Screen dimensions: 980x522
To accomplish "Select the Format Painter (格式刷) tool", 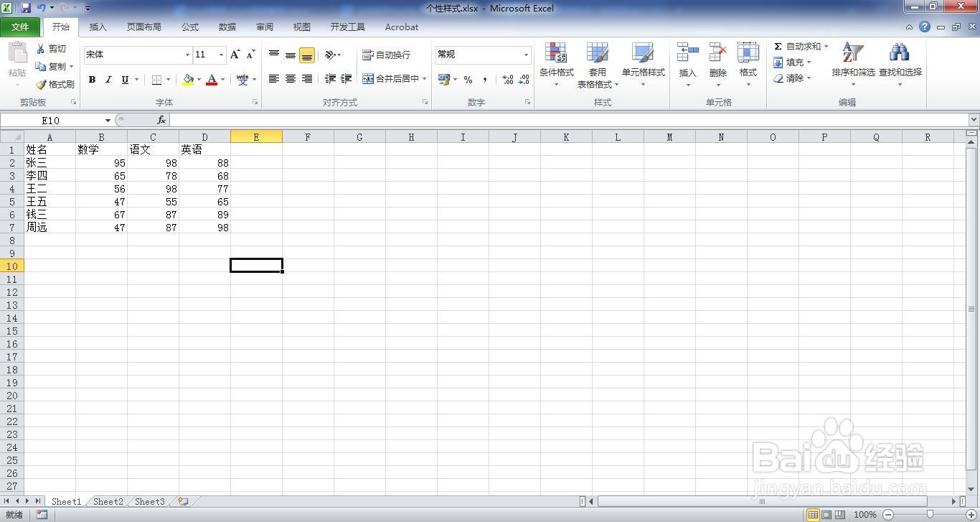I will (55, 84).
